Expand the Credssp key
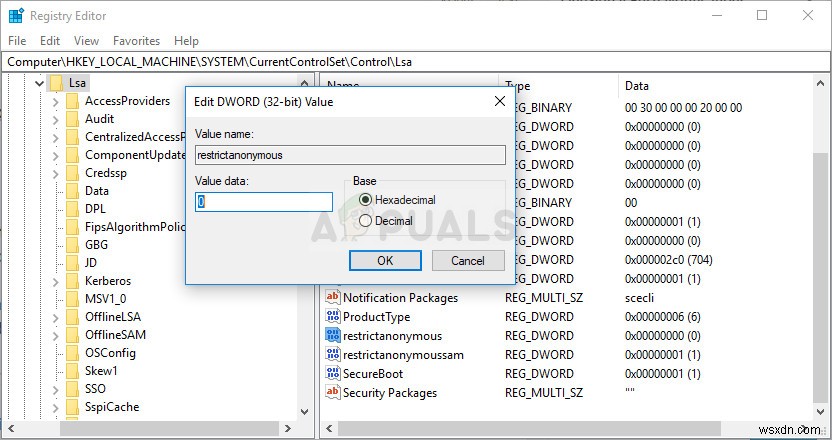Viewport: 832px width, 440px height. (56, 174)
